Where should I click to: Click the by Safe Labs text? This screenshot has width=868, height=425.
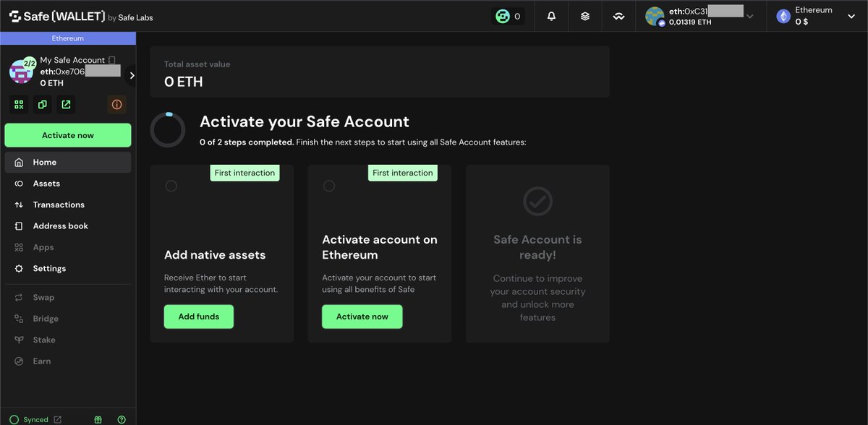(x=130, y=17)
